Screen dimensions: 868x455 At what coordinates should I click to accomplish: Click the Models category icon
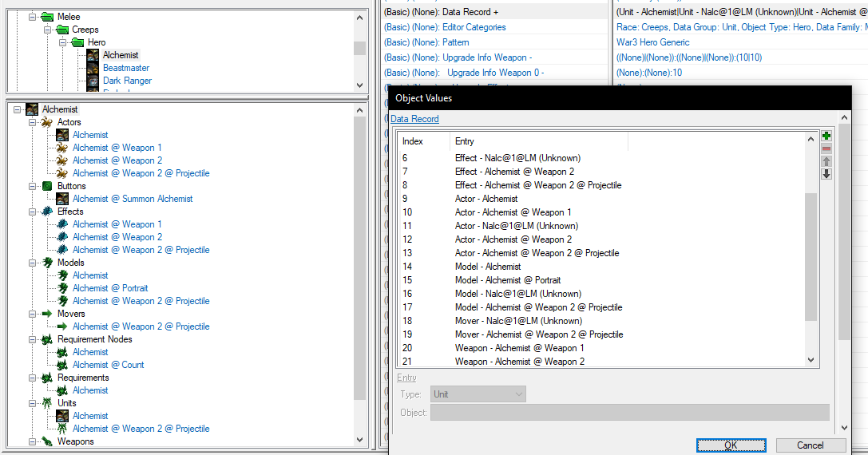point(47,263)
